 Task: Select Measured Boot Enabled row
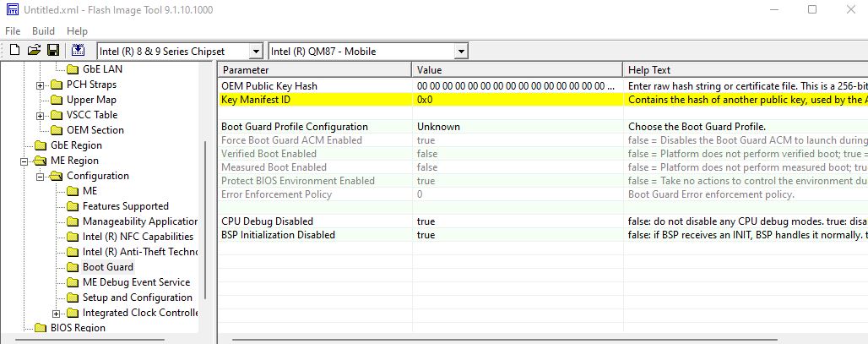pyautogui.click(x=543, y=167)
